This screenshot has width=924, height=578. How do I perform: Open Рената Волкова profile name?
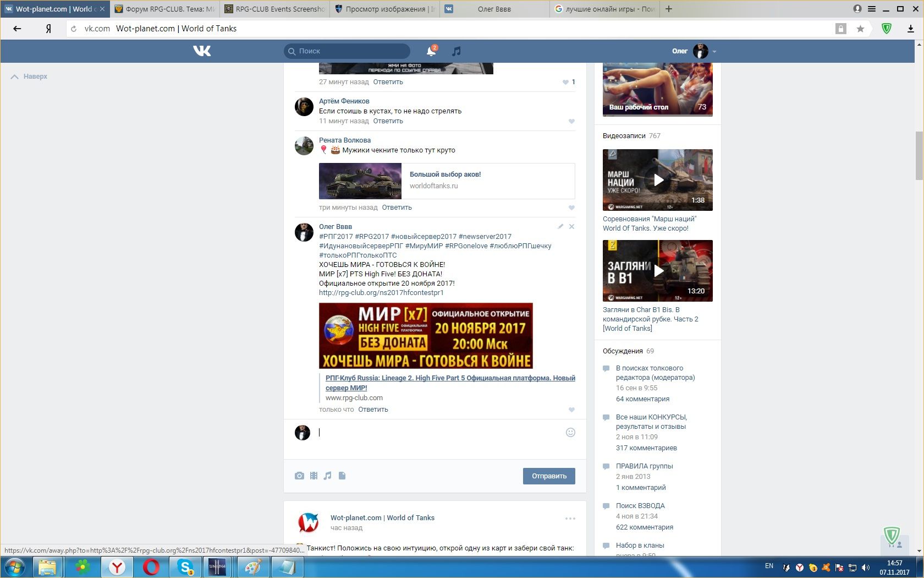tap(345, 140)
